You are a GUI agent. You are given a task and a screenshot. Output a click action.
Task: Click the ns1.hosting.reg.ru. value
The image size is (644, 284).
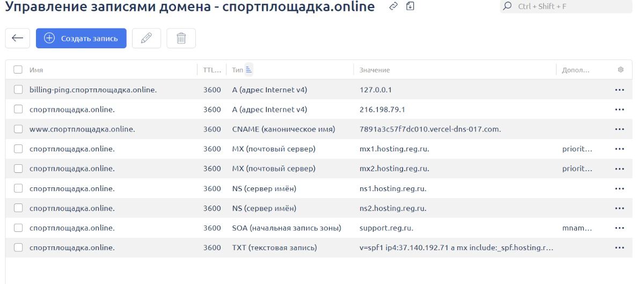[x=393, y=188]
